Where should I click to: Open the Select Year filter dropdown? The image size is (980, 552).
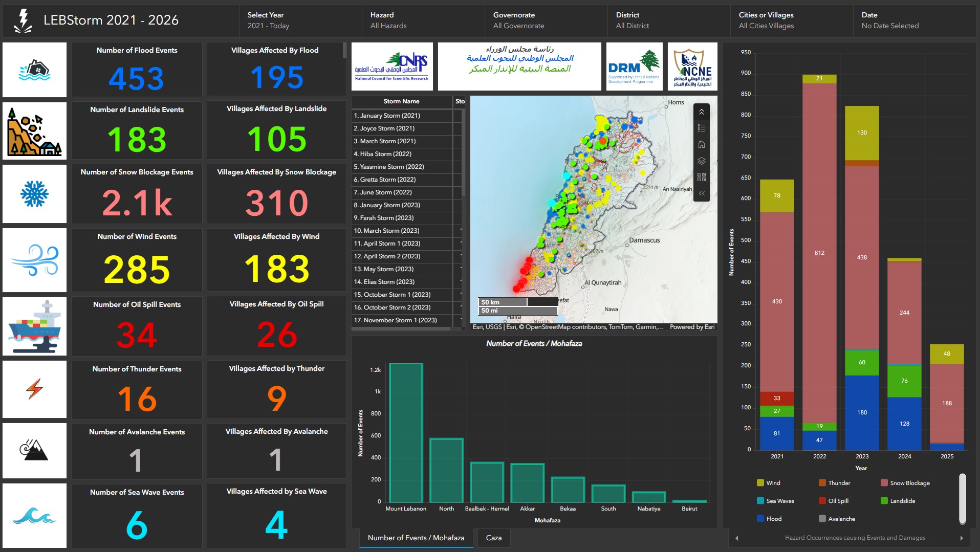(300, 20)
